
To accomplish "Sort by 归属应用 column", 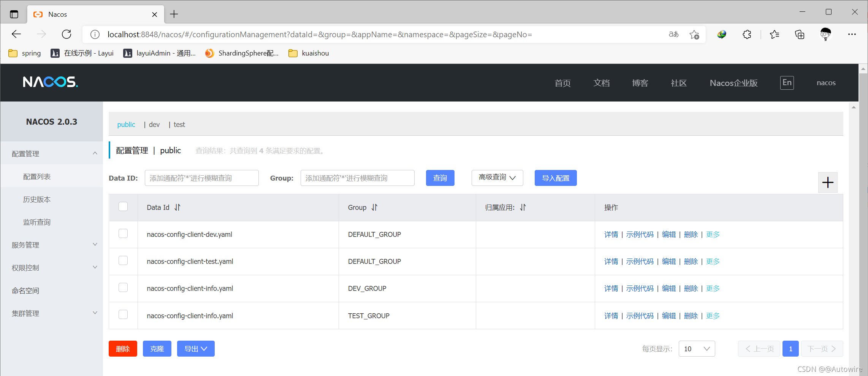I will (x=523, y=207).
